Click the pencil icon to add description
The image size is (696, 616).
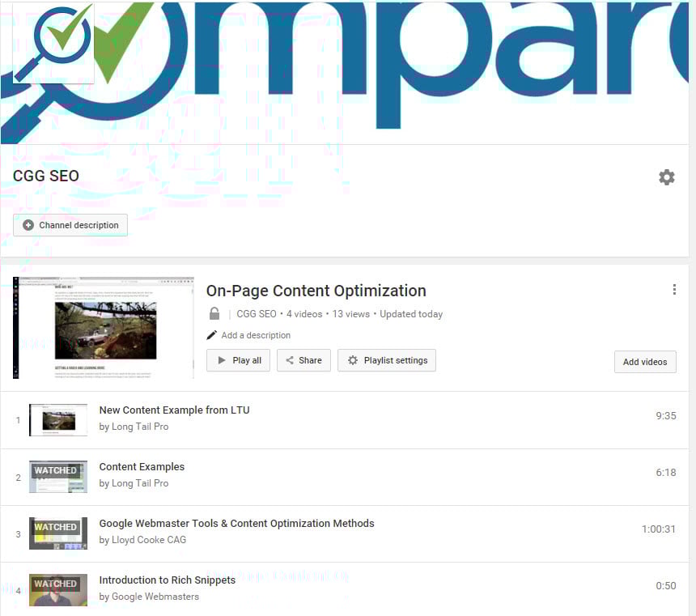tap(212, 335)
